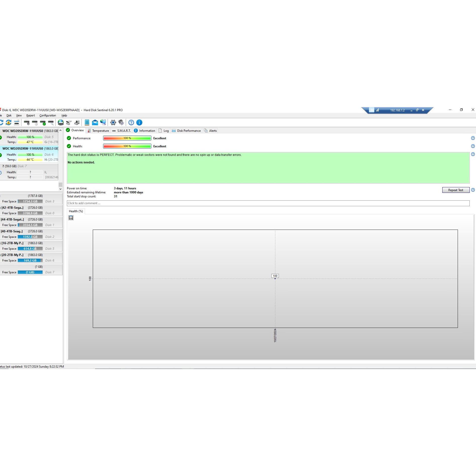Click the Repeat Test button

pyautogui.click(x=455, y=190)
